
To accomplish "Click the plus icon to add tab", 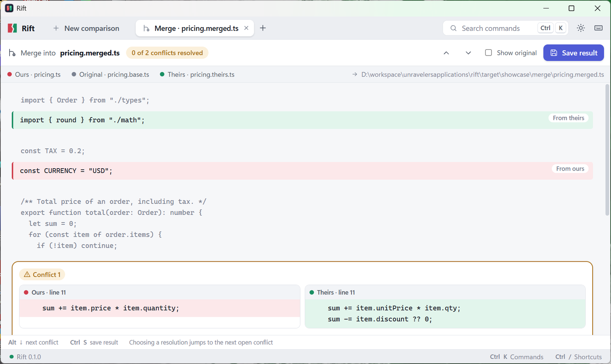I will [263, 28].
